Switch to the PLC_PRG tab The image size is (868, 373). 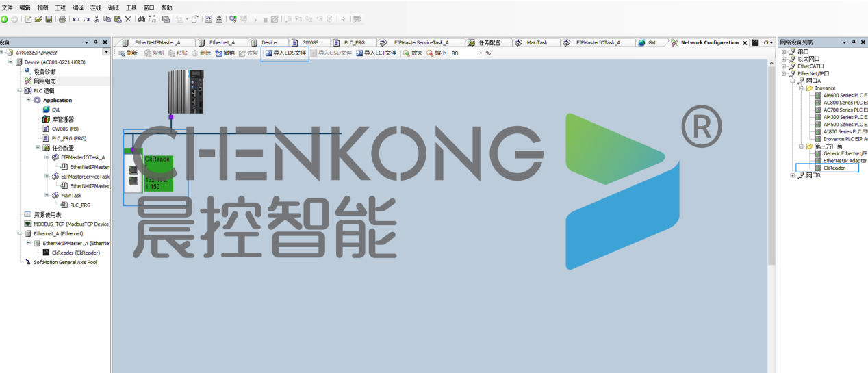click(x=354, y=42)
